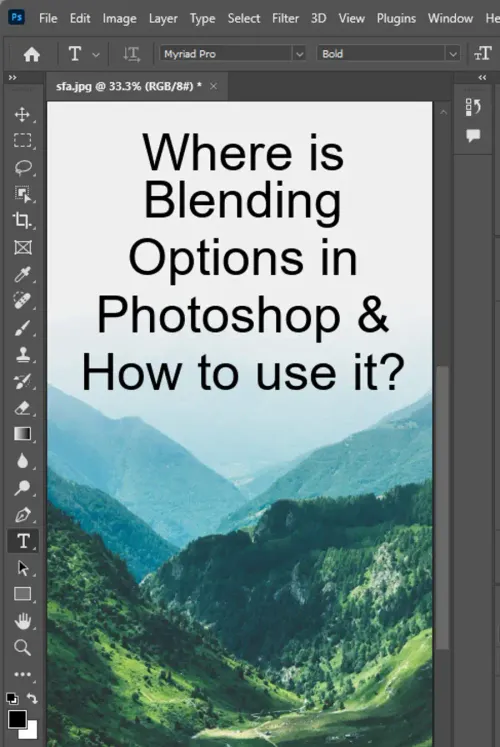500x747 pixels.
Task: Select the Horizontal Type tool in toolbar
Action: pyautogui.click(x=22, y=541)
